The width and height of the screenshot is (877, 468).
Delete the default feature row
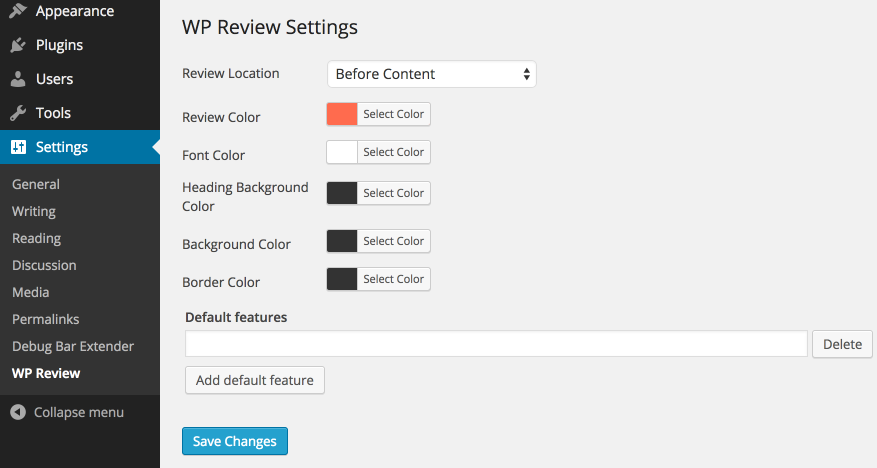(x=842, y=344)
